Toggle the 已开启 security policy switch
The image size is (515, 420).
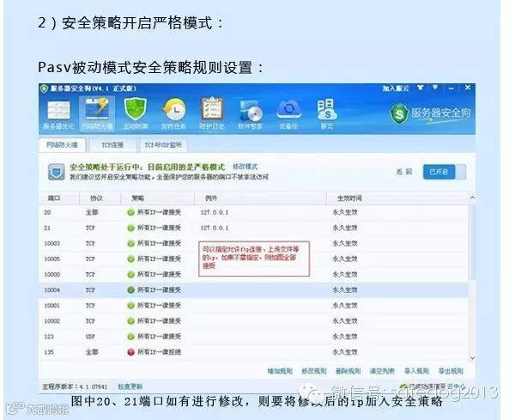coord(444,172)
